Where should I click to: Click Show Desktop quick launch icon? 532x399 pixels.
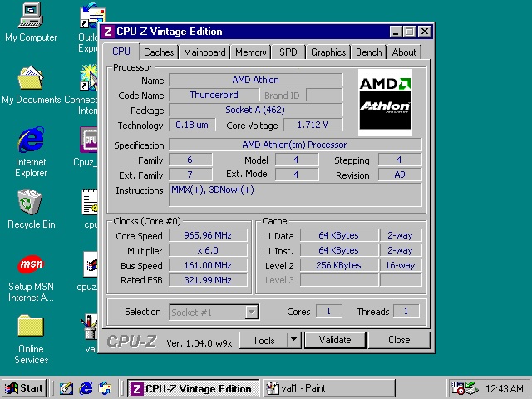(66, 388)
